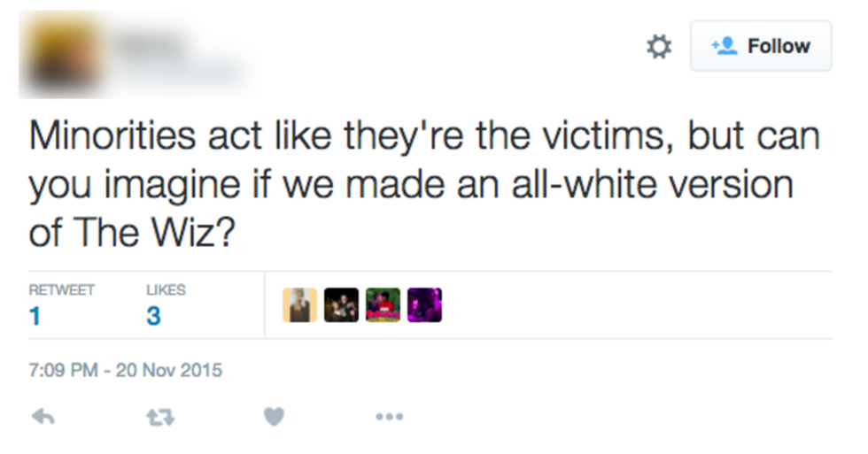This screenshot has width=868, height=454.
Task: Like the tweet with heart icon
Action: (x=275, y=416)
